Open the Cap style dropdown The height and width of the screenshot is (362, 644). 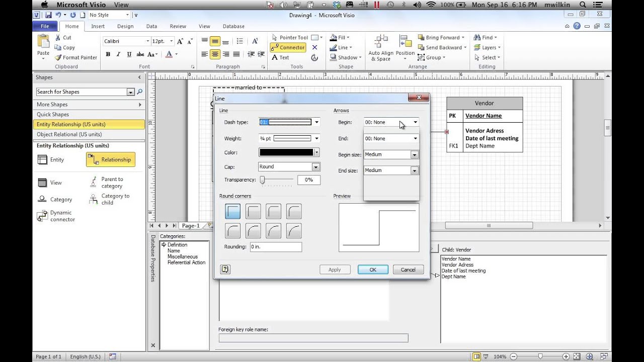coord(316,166)
